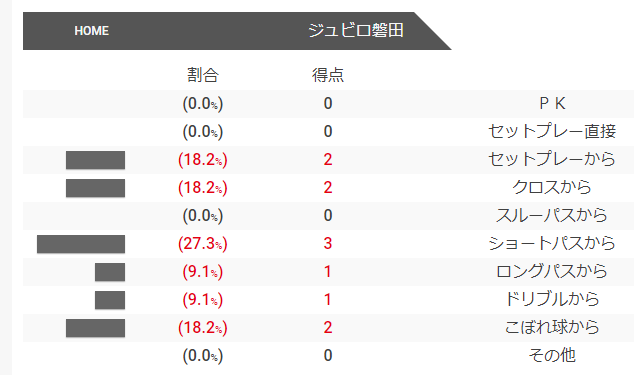Click the ショートパスから category label

tap(552, 243)
